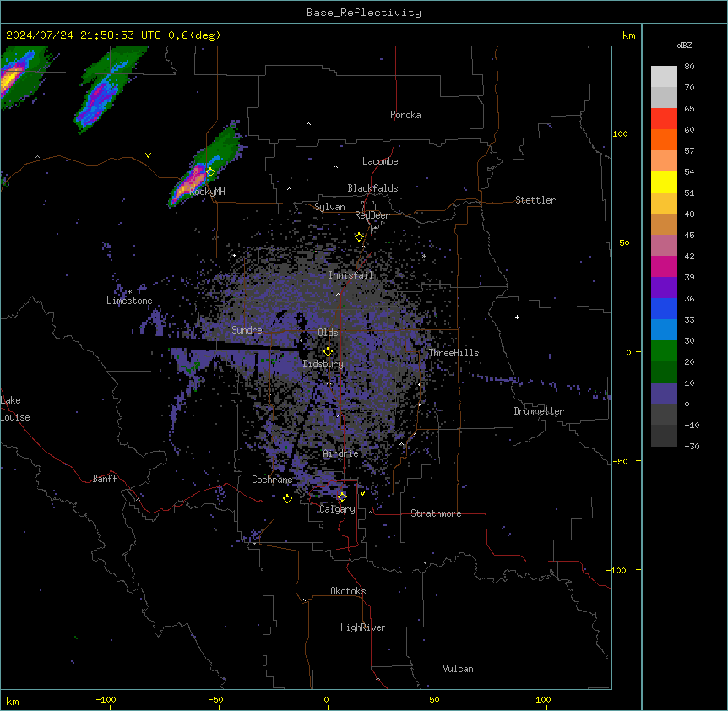
Task: Select the Innisfail label
Action: (351, 275)
